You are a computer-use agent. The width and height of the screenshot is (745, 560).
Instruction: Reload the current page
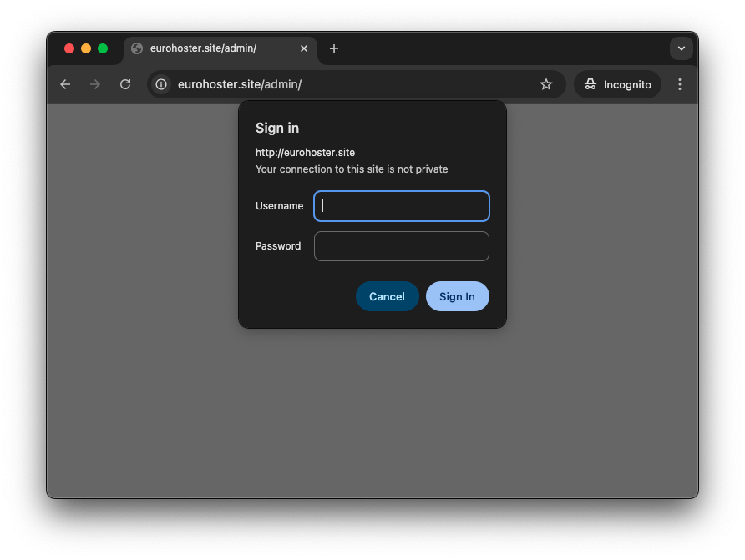(125, 84)
